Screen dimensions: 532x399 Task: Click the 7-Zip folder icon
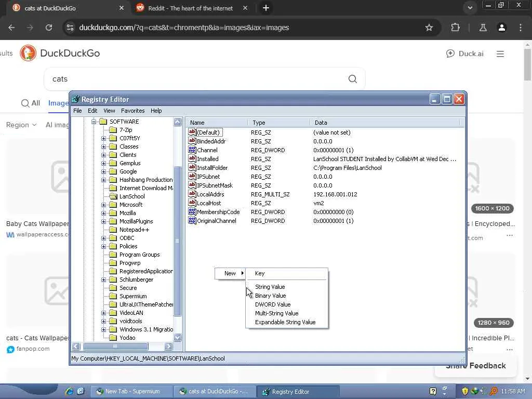113,130
